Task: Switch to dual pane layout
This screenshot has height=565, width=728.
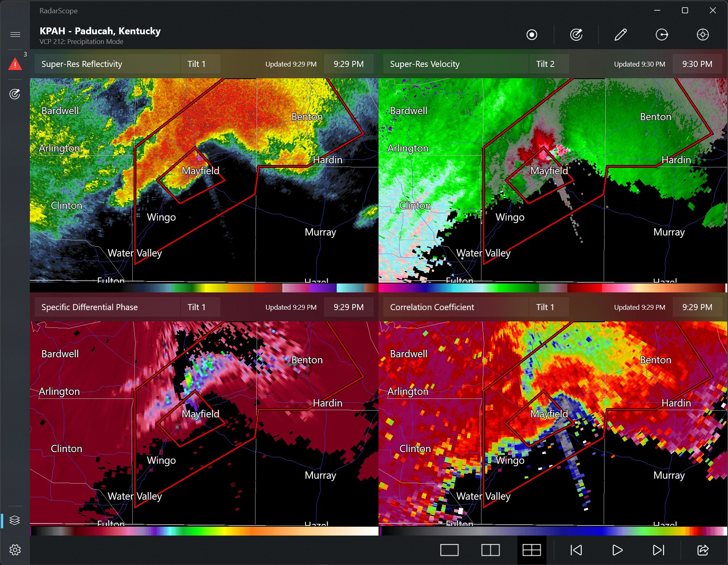Action: pyautogui.click(x=490, y=550)
